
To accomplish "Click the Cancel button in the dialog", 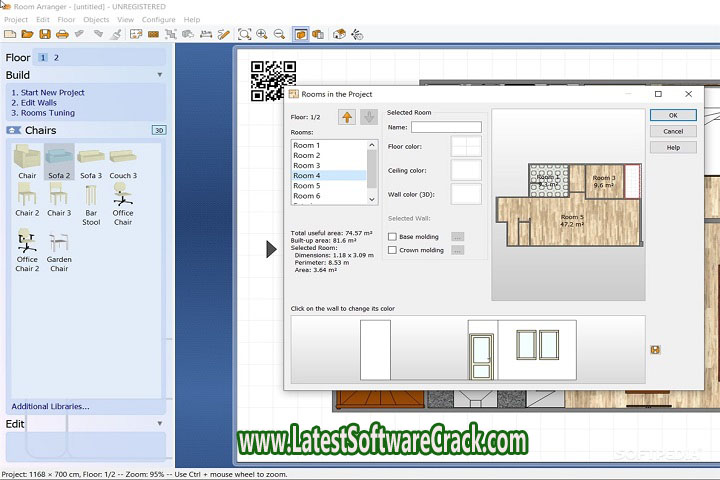I will coord(673,131).
